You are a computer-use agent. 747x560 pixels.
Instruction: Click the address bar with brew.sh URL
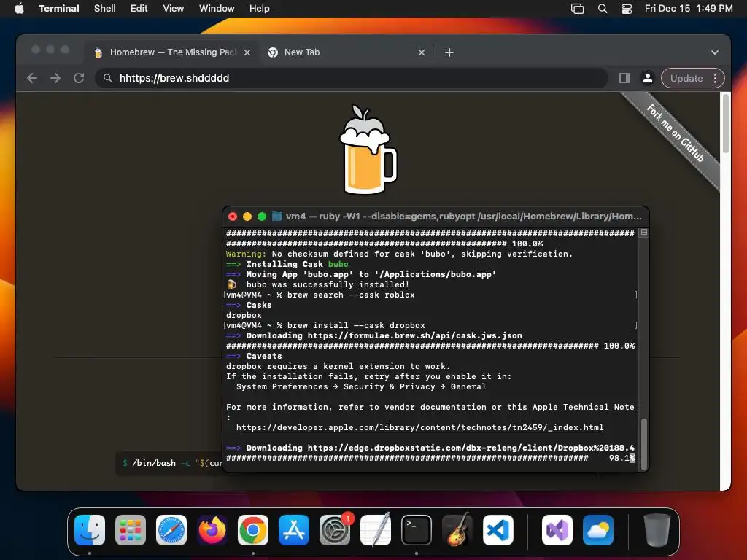(352, 78)
